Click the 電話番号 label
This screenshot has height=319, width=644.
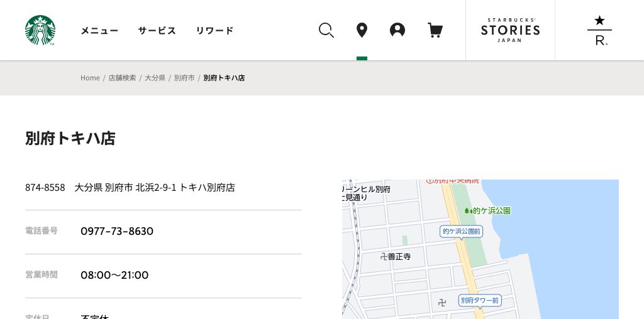(42, 231)
